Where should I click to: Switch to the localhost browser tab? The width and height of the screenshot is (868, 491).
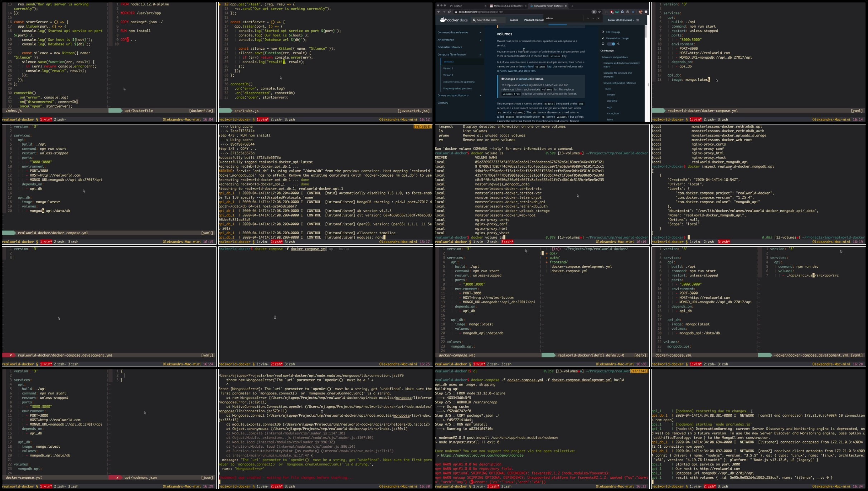(458, 6)
